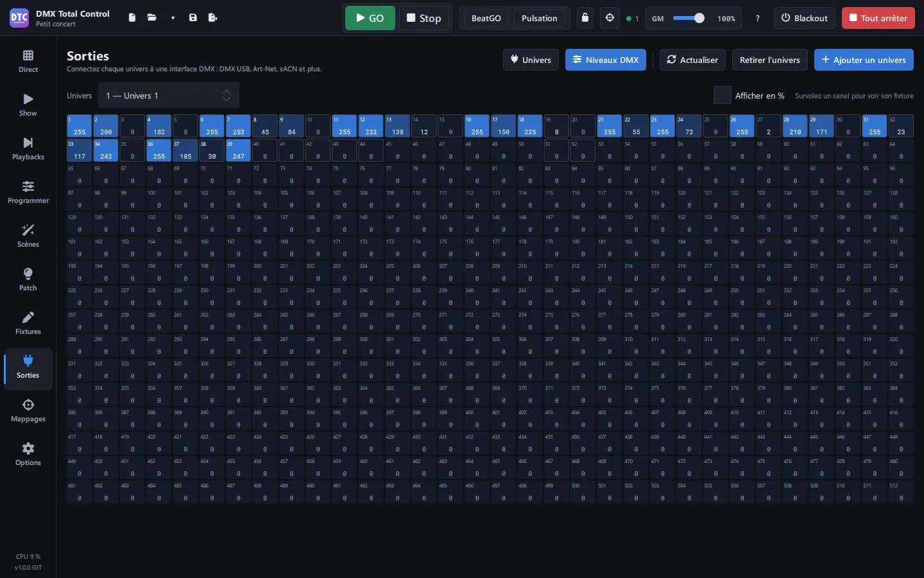
Task: Enable the Afficher en % checkbox
Action: pyautogui.click(x=723, y=95)
